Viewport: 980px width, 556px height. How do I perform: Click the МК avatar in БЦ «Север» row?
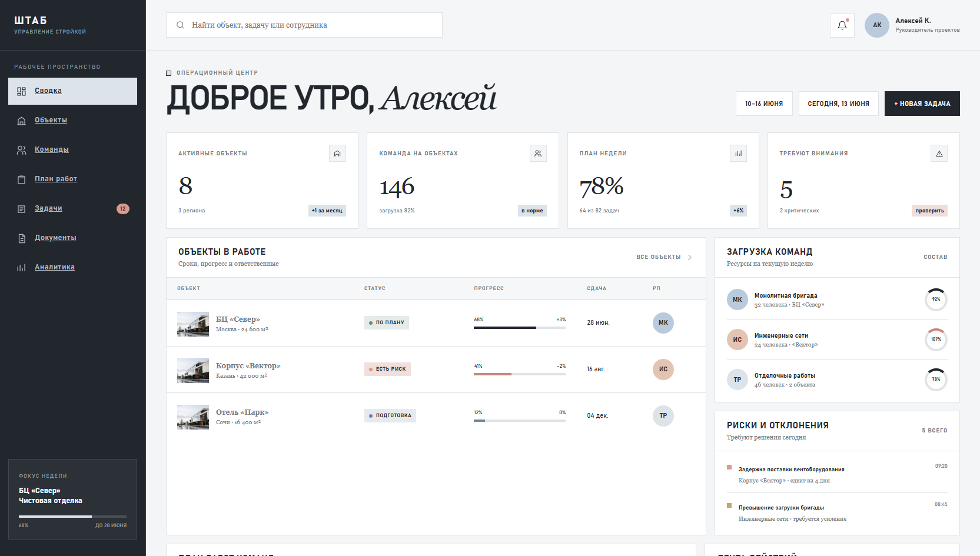(663, 322)
